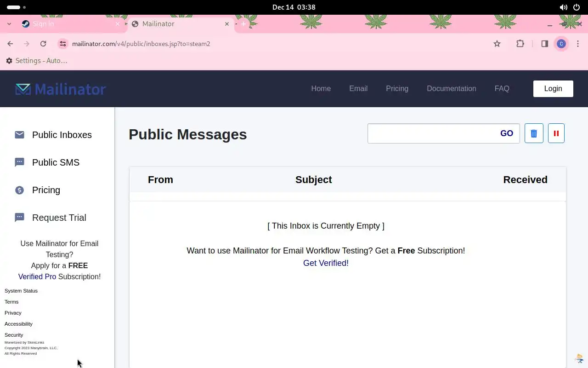Click the Public SMS chat bubble icon
The height and width of the screenshot is (368, 588).
point(19,162)
